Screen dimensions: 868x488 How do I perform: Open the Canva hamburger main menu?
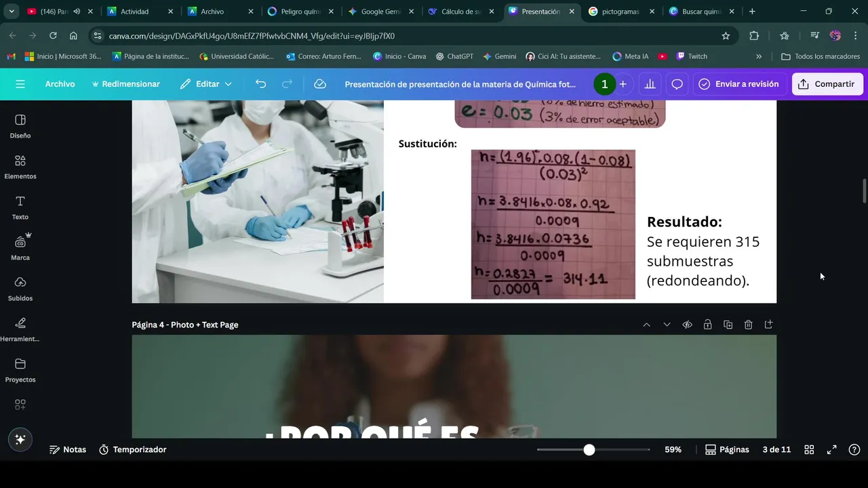[x=20, y=84]
